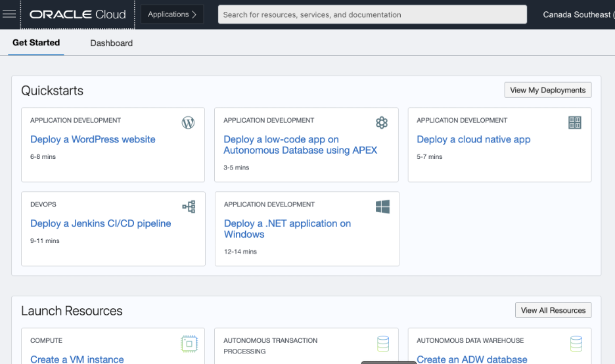Open Deploy a low-code app using APEX link
The image size is (615, 364).
tap(300, 145)
